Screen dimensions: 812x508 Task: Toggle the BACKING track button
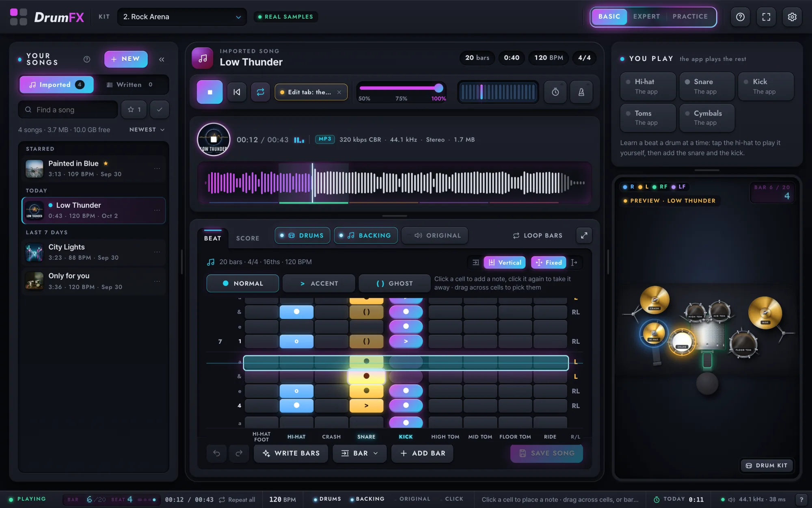tap(365, 235)
